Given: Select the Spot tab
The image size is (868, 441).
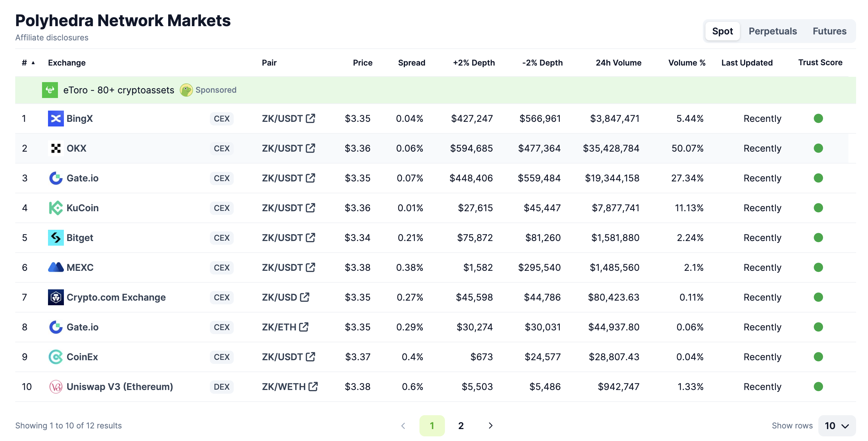Looking at the screenshot, I should coord(722,31).
